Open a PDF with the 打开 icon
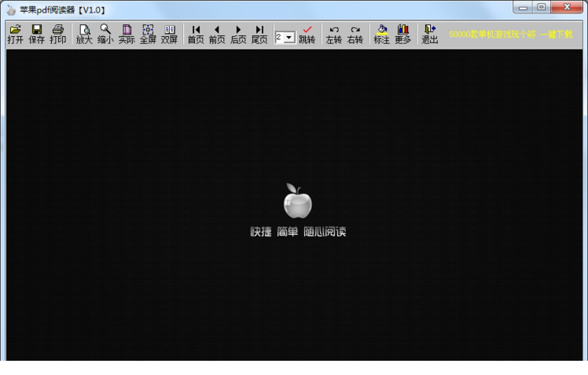 pyautogui.click(x=15, y=34)
